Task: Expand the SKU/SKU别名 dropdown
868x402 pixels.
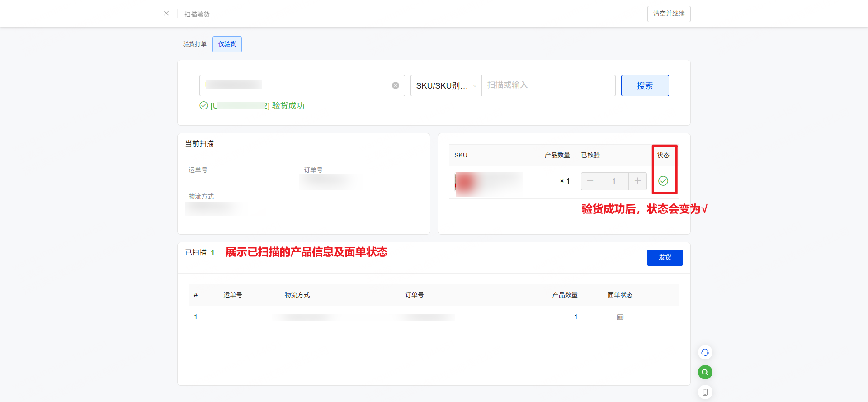Action: [x=446, y=85]
